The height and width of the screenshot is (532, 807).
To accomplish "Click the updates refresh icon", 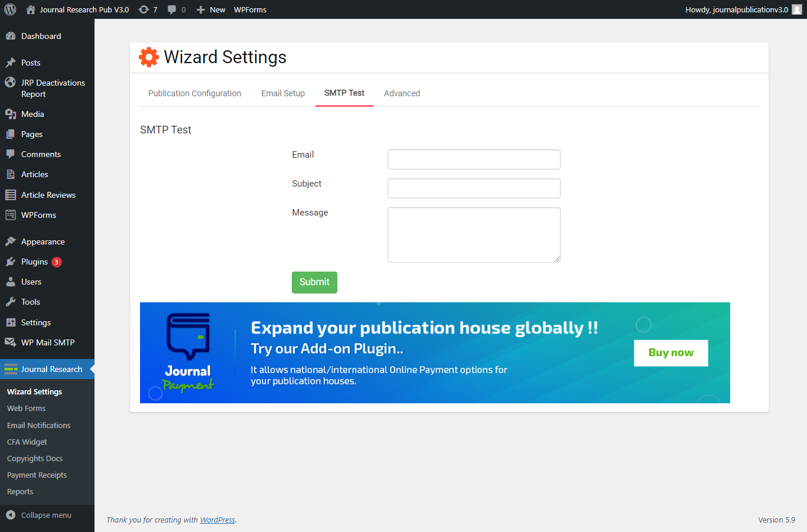I will point(144,9).
